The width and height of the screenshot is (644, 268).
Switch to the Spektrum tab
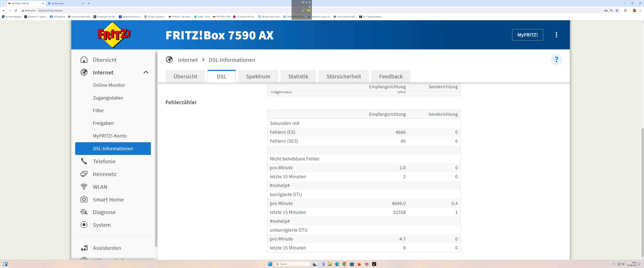click(x=258, y=76)
